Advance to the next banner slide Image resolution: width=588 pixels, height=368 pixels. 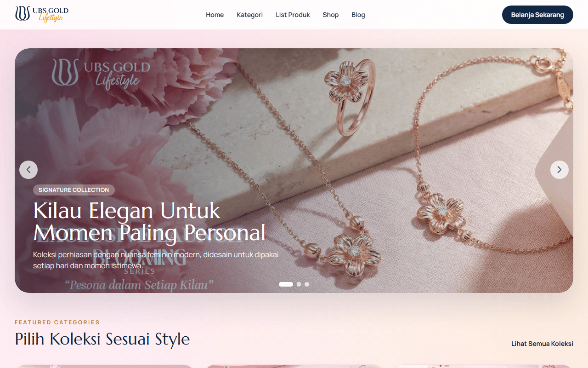560,170
